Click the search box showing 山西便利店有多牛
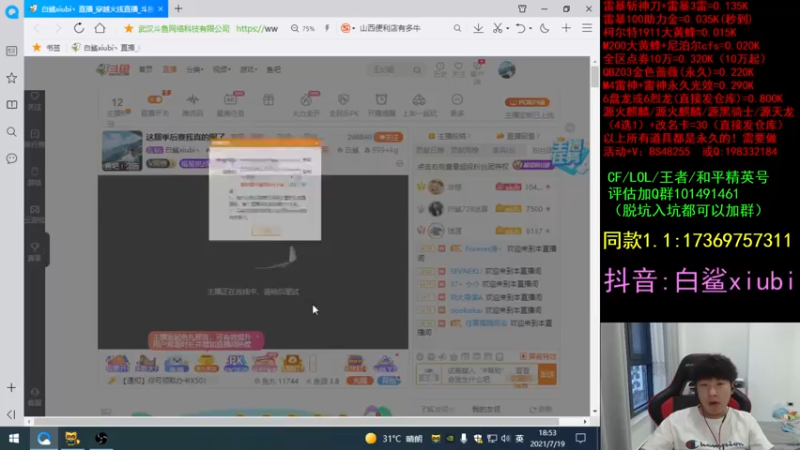This screenshot has height=450, width=800. point(390,29)
